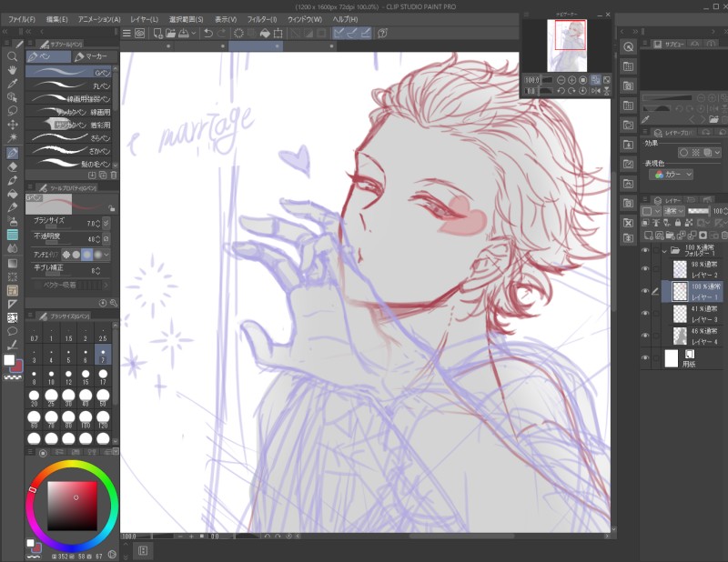Click Navigator flip horizontal icon
This screenshot has width=728, height=562.
tap(596, 91)
